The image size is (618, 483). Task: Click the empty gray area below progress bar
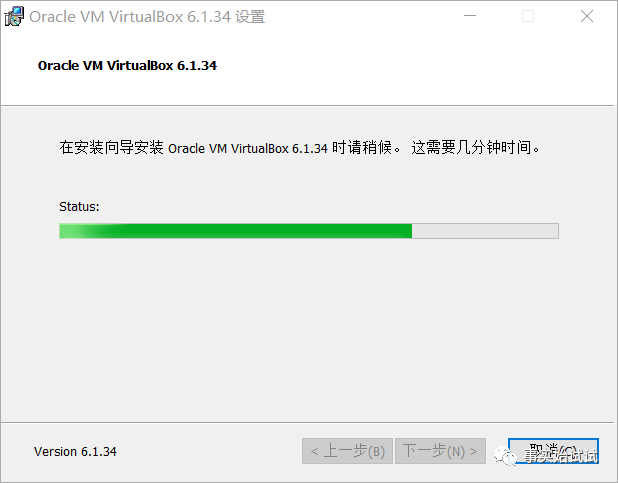tap(307, 329)
